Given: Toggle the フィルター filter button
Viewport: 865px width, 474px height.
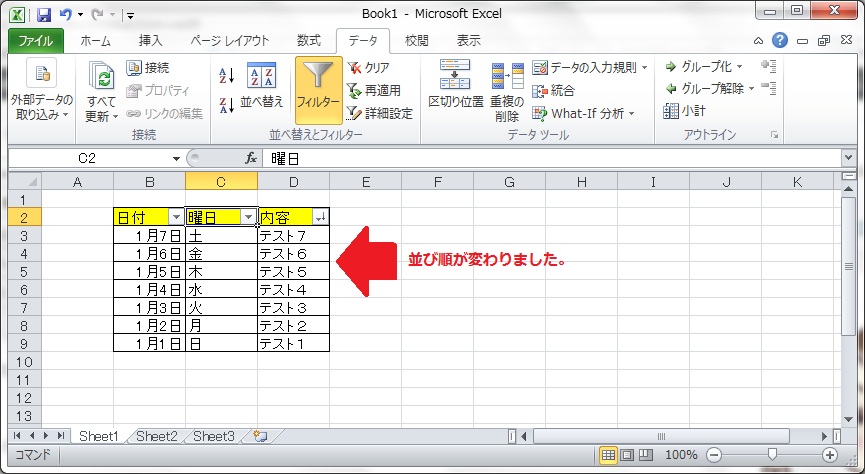Looking at the screenshot, I should (318, 90).
